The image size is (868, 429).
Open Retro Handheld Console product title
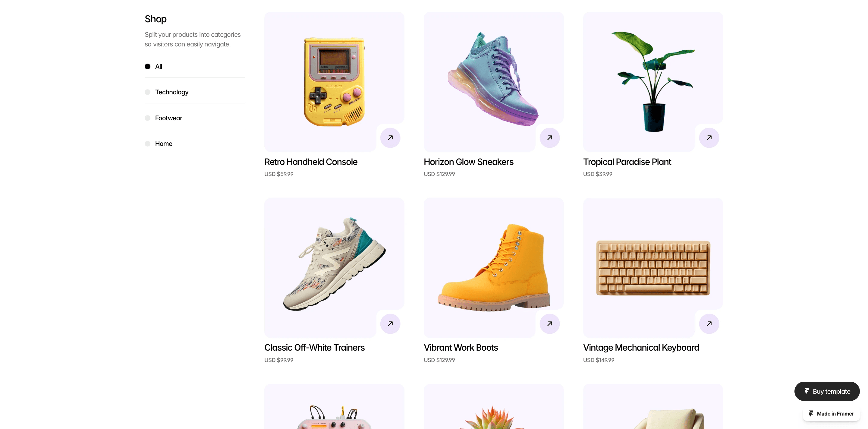point(311,162)
